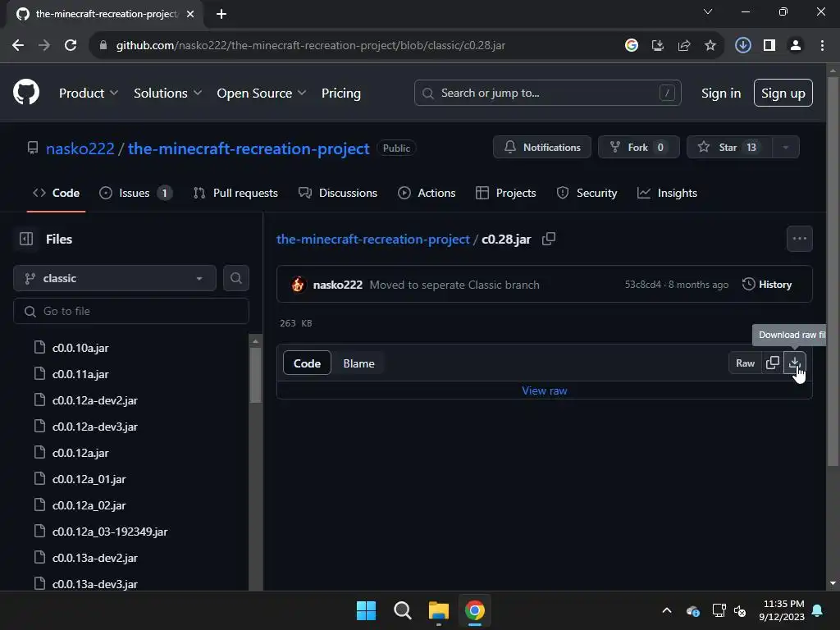This screenshot has width=840, height=630.
Task: Open the Code tab
Action: click(57, 193)
